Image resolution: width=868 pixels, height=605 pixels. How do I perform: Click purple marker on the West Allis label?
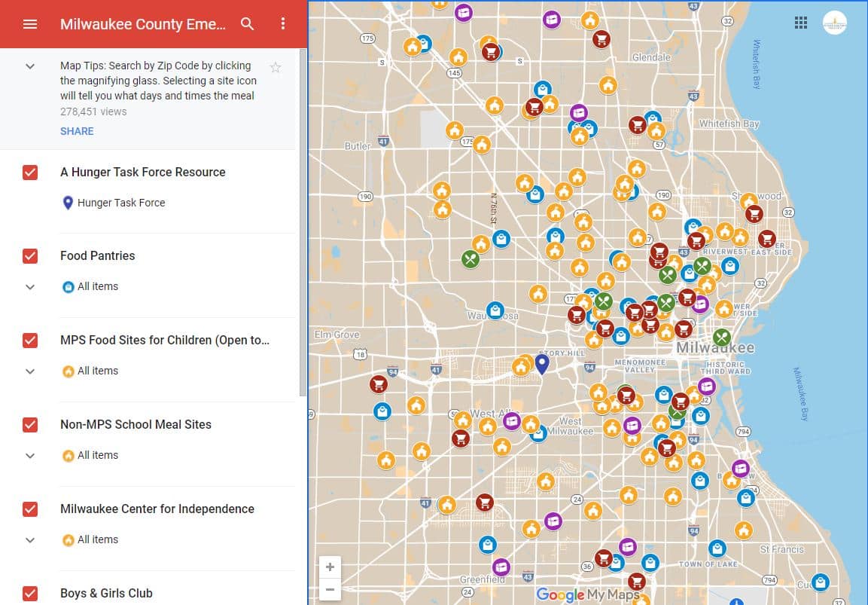pyautogui.click(x=512, y=421)
